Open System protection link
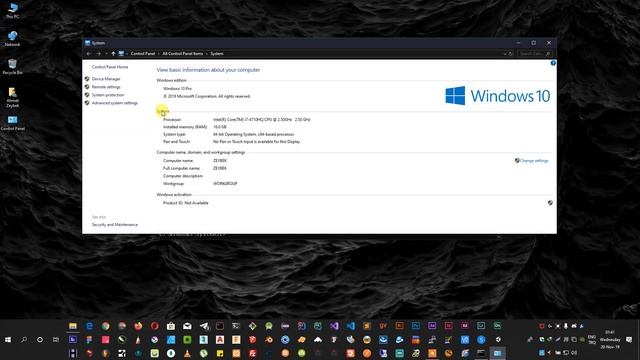640x360 pixels. pos(108,95)
